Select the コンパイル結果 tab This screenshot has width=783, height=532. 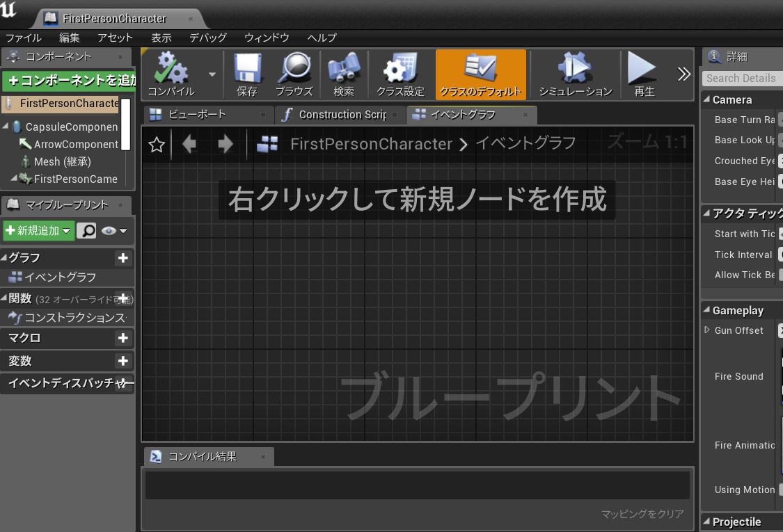209,457
